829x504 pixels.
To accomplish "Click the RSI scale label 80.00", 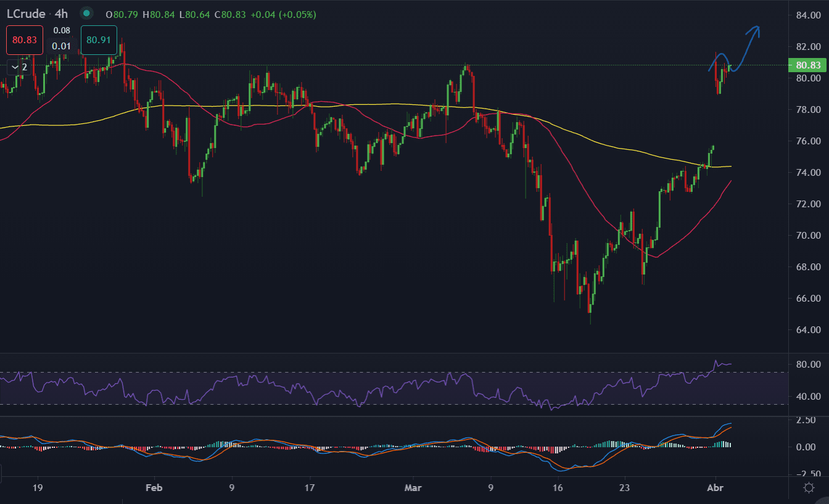I will pos(808,365).
